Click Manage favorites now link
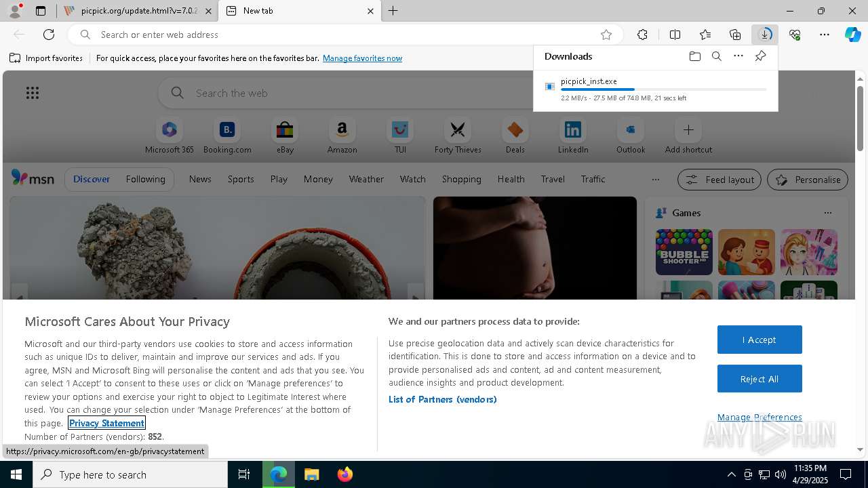 click(x=362, y=58)
